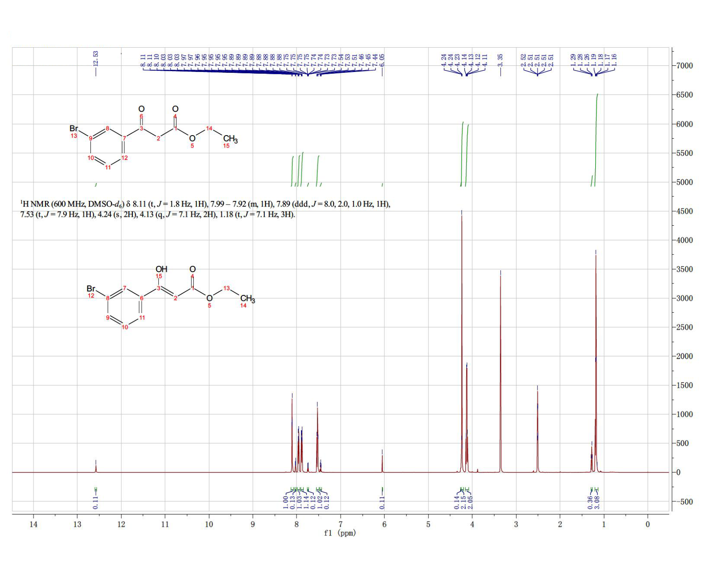The width and height of the screenshot is (728, 563).
Task: Click the small enol peak at 6.05 ppm
Action: coord(382,463)
